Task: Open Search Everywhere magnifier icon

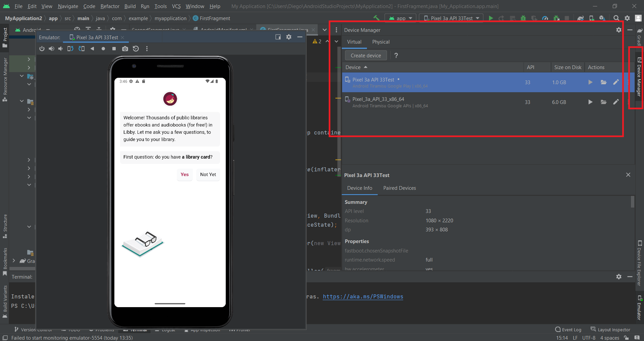Action: (616, 18)
